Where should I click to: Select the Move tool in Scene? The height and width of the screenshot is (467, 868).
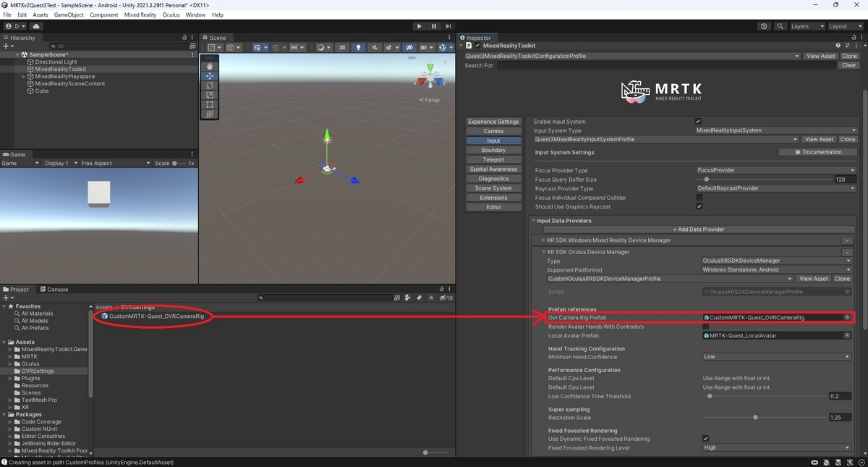(210, 75)
